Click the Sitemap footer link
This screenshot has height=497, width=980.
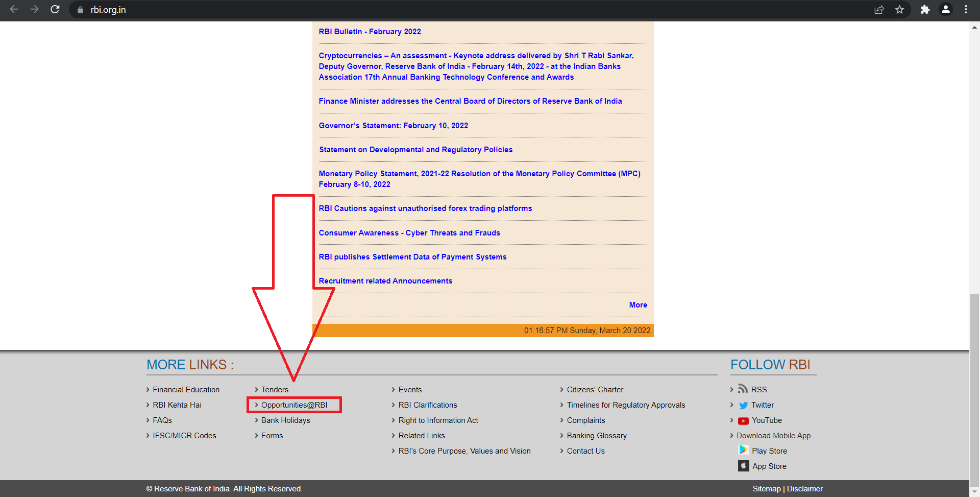[x=766, y=489]
